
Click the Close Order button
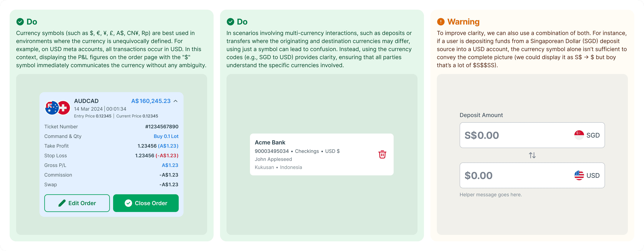click(x=146, y=203)
